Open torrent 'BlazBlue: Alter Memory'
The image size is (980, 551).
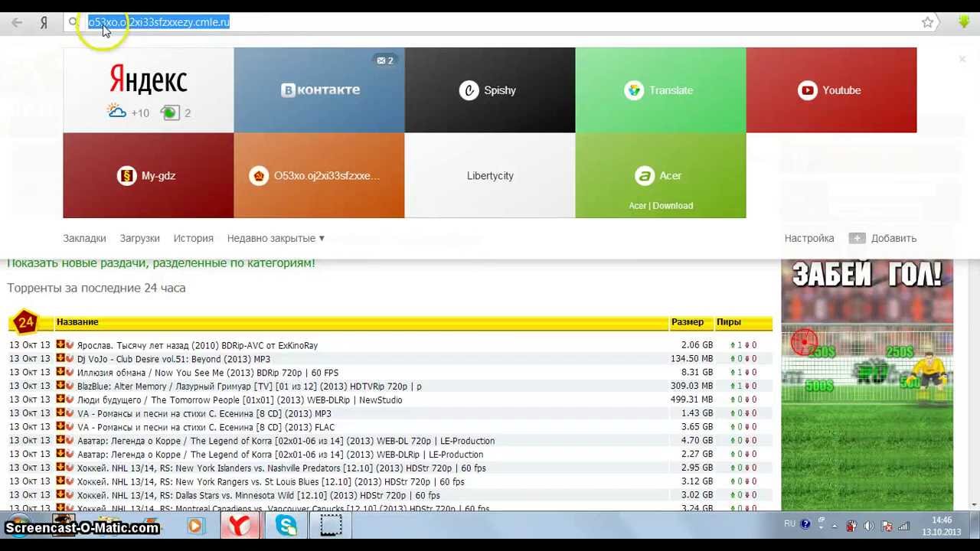click(x=250, y=386)
